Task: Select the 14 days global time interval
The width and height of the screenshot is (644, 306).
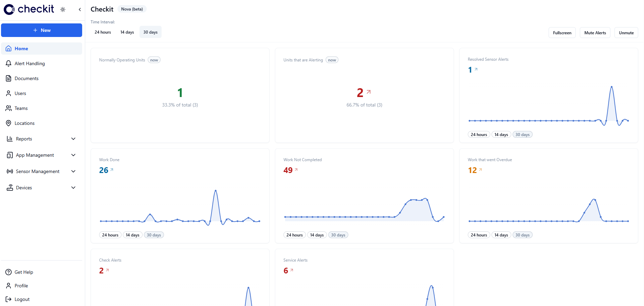Action: (x=127, y=32)
